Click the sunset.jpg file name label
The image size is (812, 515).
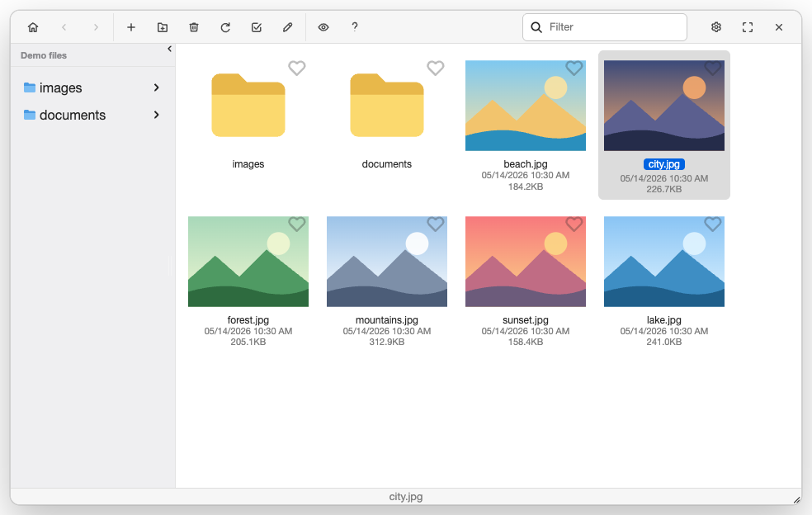click(x=526, y=320)
